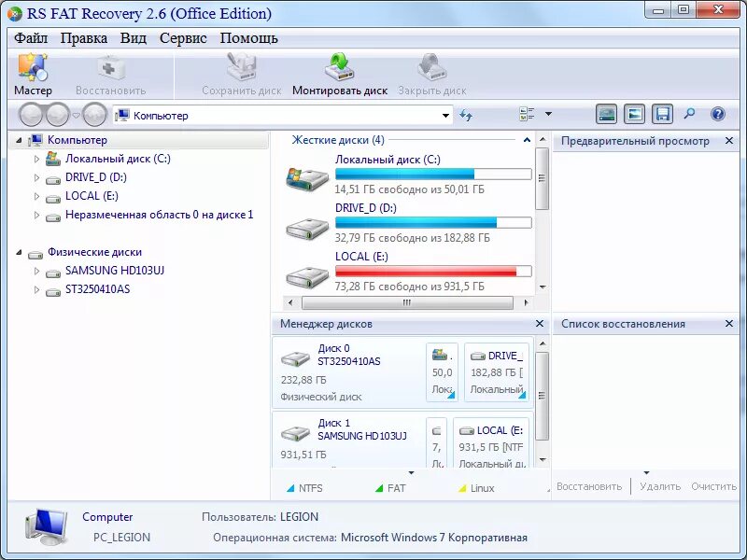Click the Компьютер address bar field
This screenshot has height=560, width=747.
(283, 116)
